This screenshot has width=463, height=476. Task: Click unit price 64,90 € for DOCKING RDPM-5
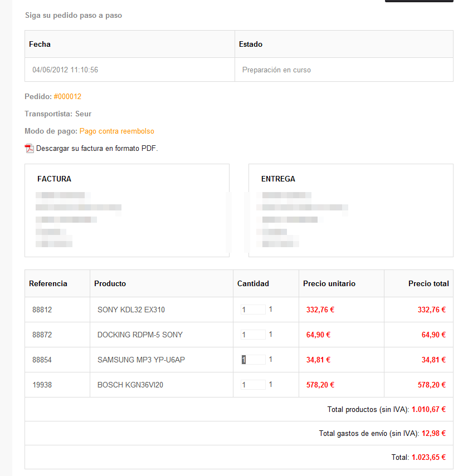(x=318, y=335)
